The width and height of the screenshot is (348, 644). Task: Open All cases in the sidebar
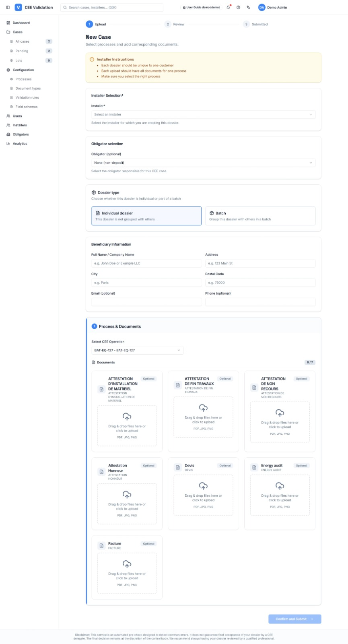(x=23, y=41)
